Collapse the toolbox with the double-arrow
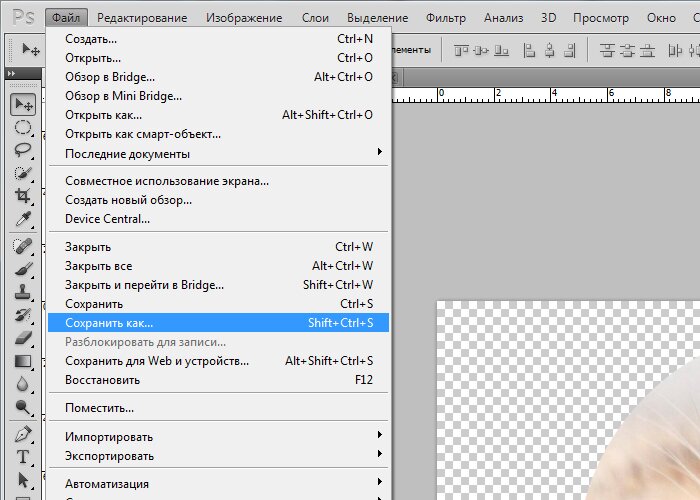 click(12, 74)
